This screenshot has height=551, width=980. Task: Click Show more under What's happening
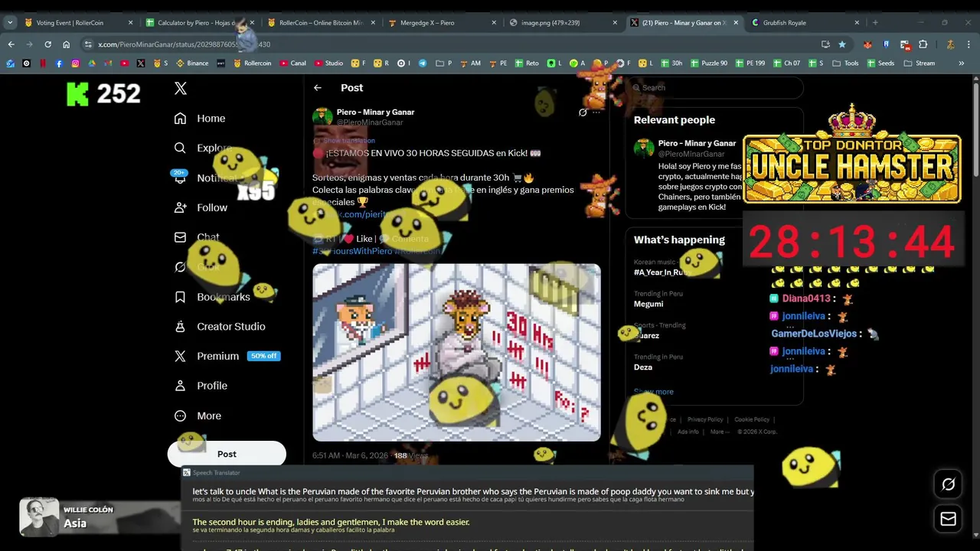pos(653,392)
